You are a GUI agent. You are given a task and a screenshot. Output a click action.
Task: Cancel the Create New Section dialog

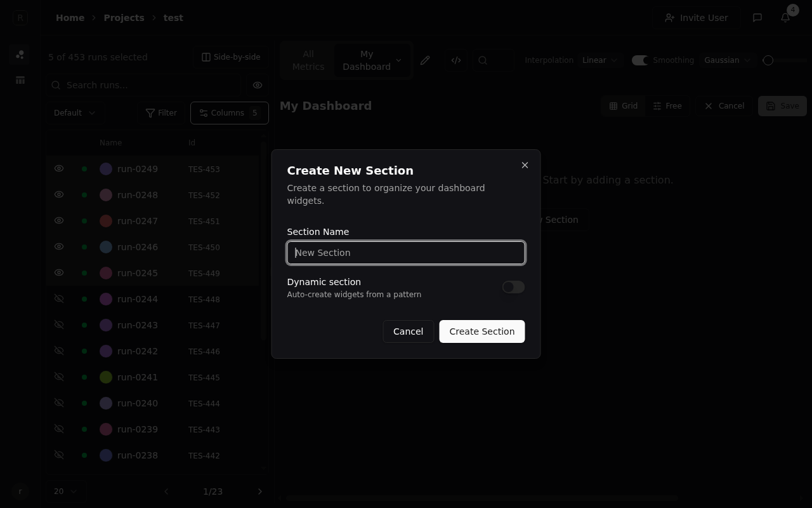click(x=408, y=331)
